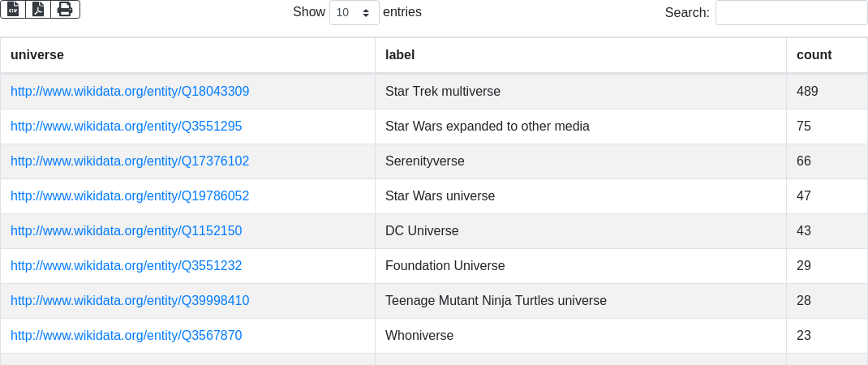This screenshot has height=365, width=868.
Task: Sort table by universe column
Action: point(187,55)
